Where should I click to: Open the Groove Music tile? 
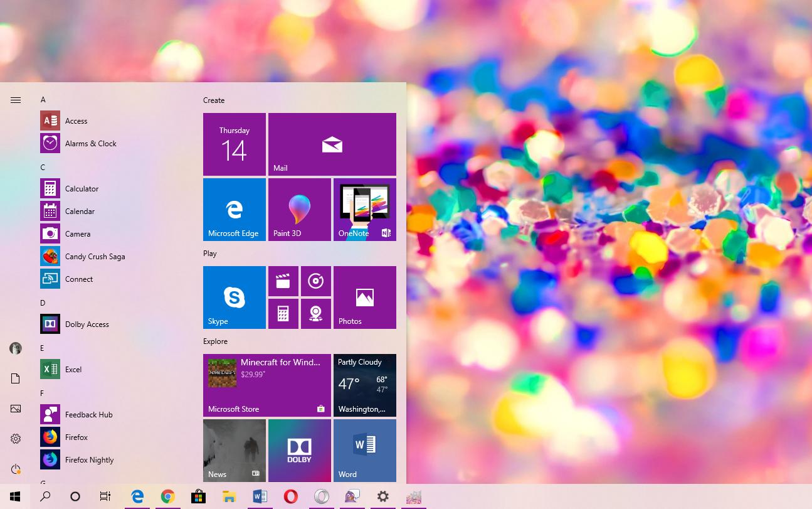[315, 281]
